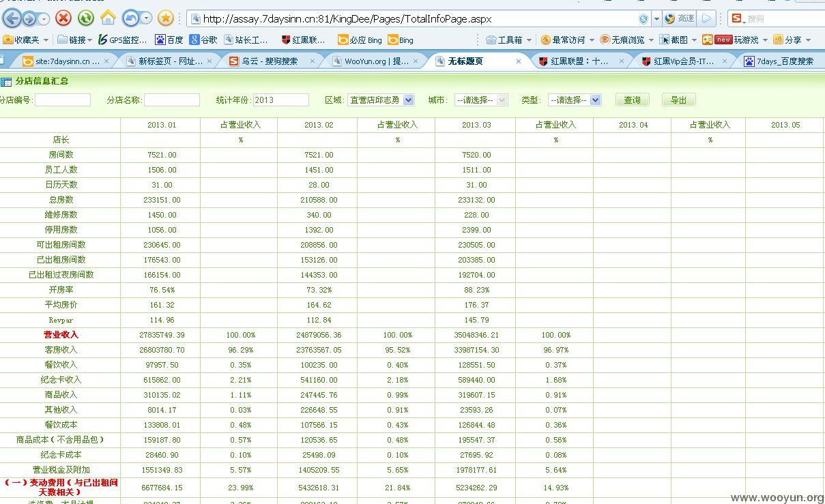Click the 分店编号 input field
The width and height of the screenshot is (825, 504).
point(63,100)
